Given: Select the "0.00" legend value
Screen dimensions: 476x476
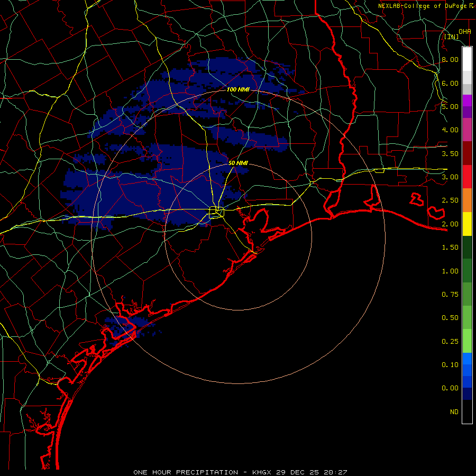Looking at the screenshot, I should (x=450, y=388).
